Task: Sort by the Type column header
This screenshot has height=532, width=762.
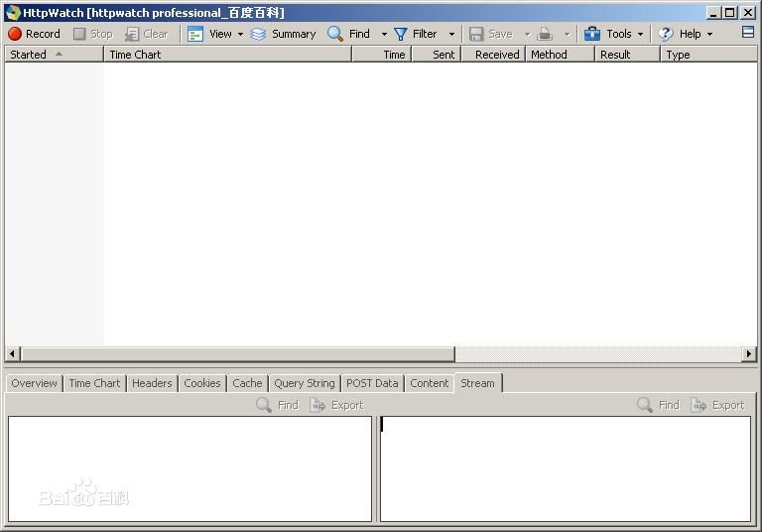Action: 708,55
